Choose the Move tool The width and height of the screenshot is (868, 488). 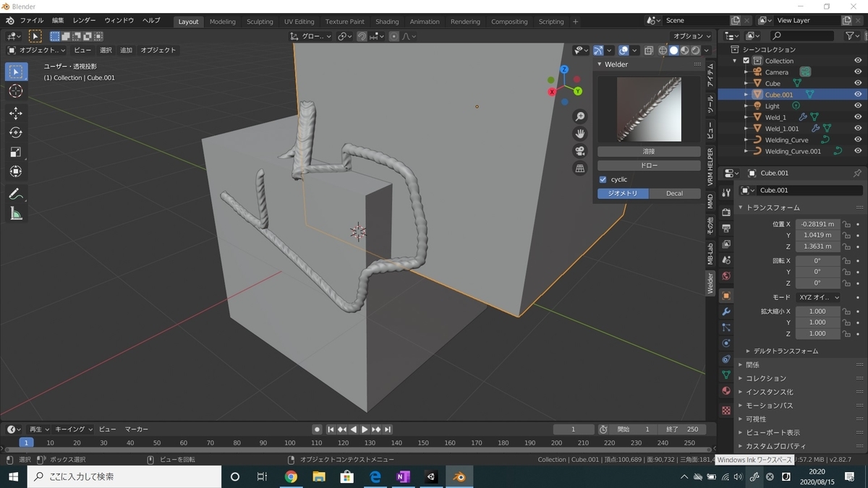[16, 113]
